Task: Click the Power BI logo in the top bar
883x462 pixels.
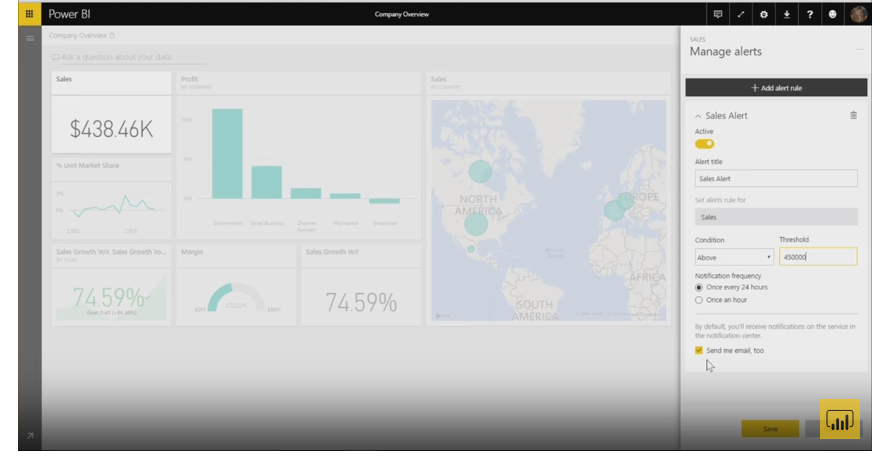Action: pyautogui.click(x=69, y=14)
